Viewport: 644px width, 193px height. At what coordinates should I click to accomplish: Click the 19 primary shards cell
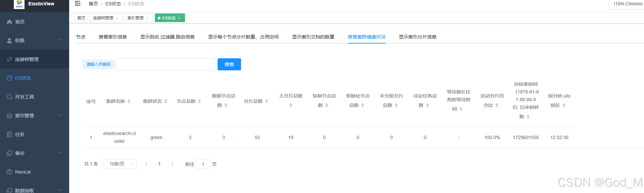tap(291, 137)
